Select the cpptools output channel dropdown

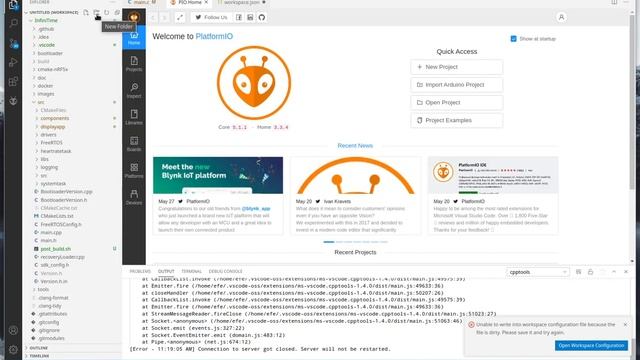pyautogui.click(x=538, y=272)
